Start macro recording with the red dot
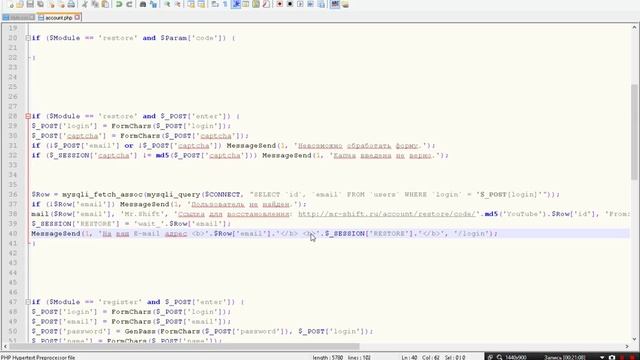This screenshot has height=360, width=640. (280, 4)
